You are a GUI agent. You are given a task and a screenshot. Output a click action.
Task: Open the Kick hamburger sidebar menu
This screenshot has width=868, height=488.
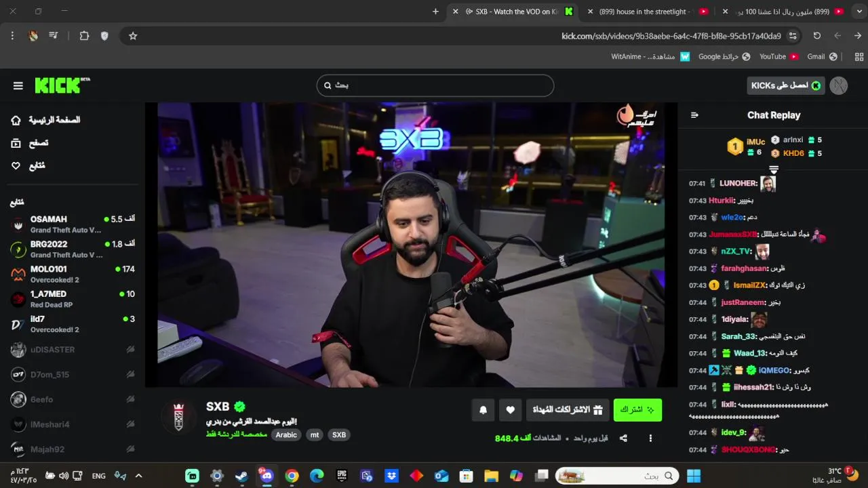(x=18, y=85)
